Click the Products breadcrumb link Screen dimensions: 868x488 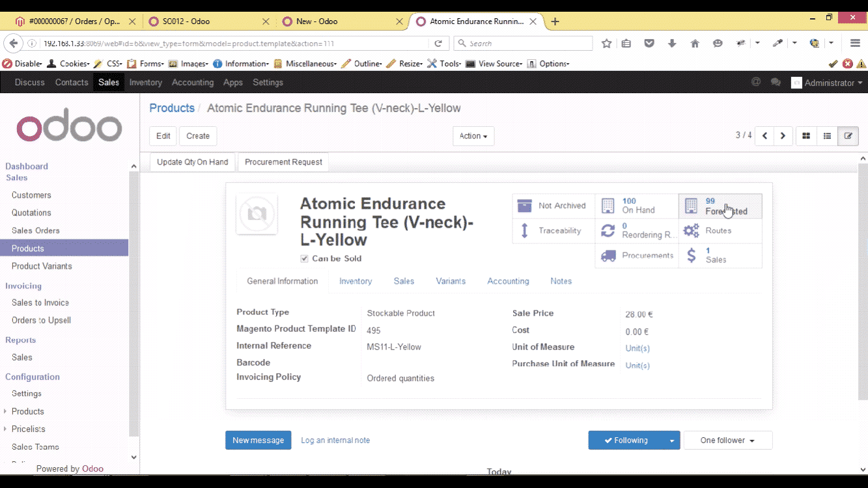[x=172, y=108]
